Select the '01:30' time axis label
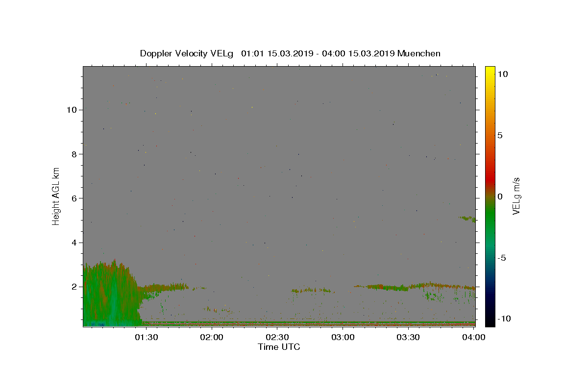588x392 pixels. [147, 337]
